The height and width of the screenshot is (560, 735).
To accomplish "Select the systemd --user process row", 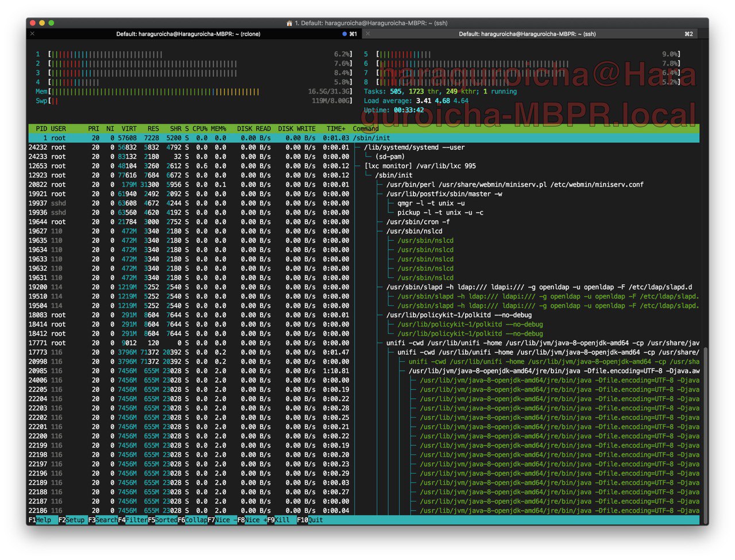I will point(363,147).
